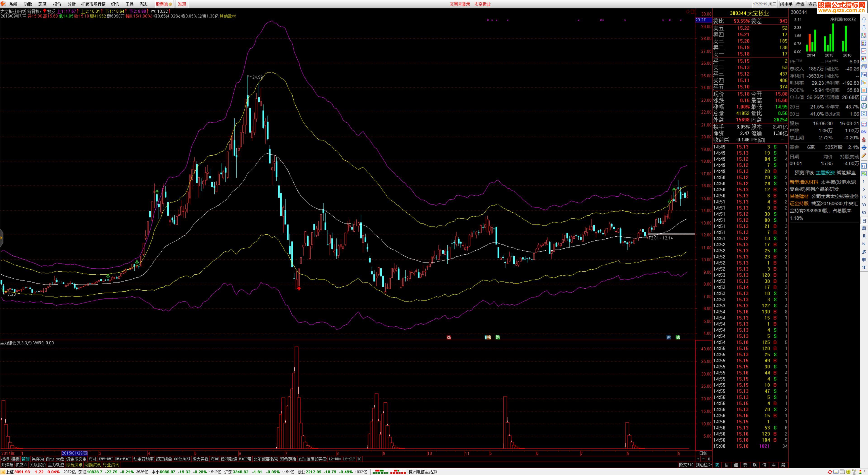Select the 60 minute period button
Viewport: 868px width, 475px height.
[864, 213]
